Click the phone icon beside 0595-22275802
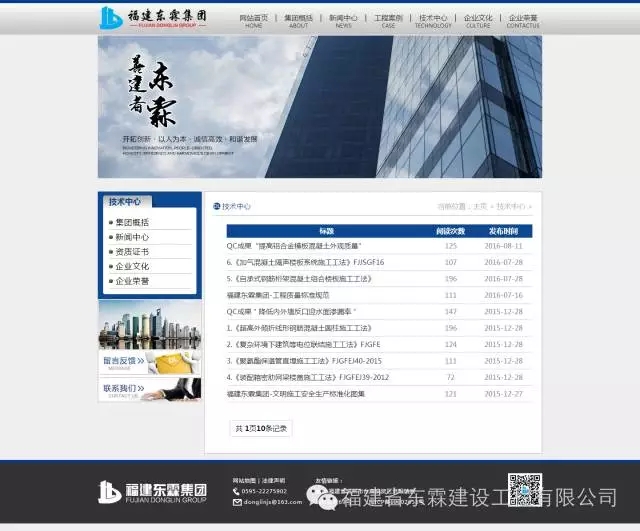This screenshot has width=640, height=531. click(237, 491)
